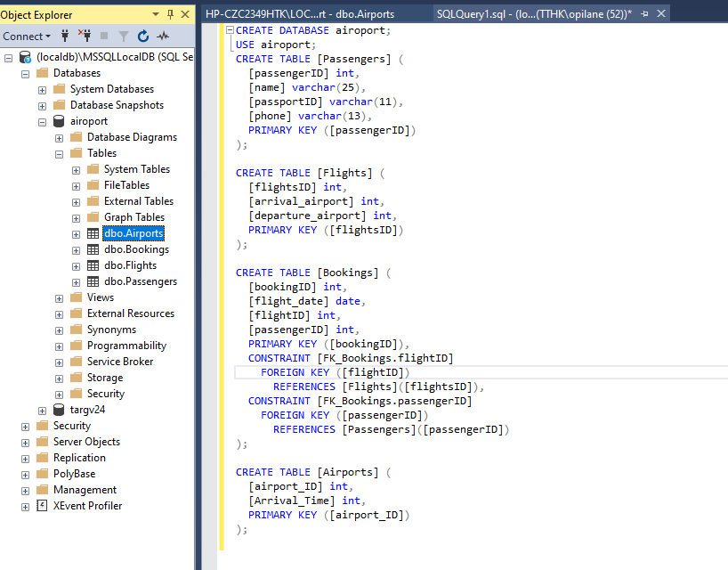Pin the SQLQuery1.sql tab

tap(644, 14)
